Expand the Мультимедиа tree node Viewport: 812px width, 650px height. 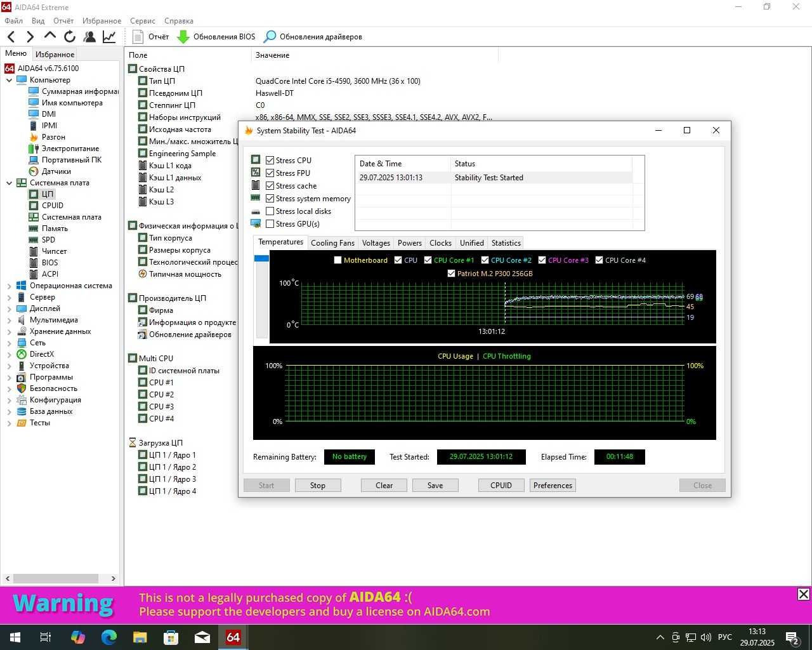point(9,320)
